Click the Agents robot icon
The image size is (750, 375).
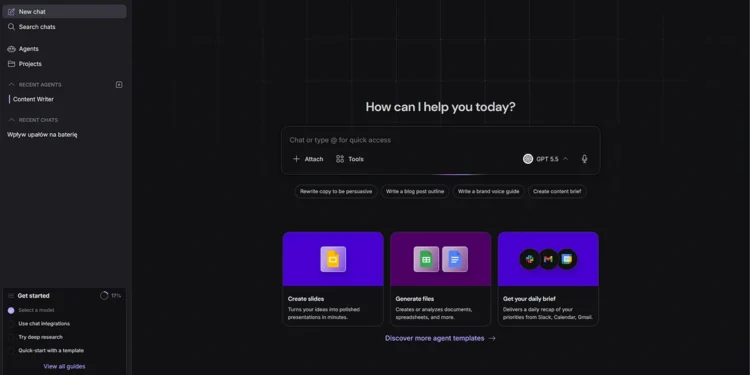[x=11, y=49]
